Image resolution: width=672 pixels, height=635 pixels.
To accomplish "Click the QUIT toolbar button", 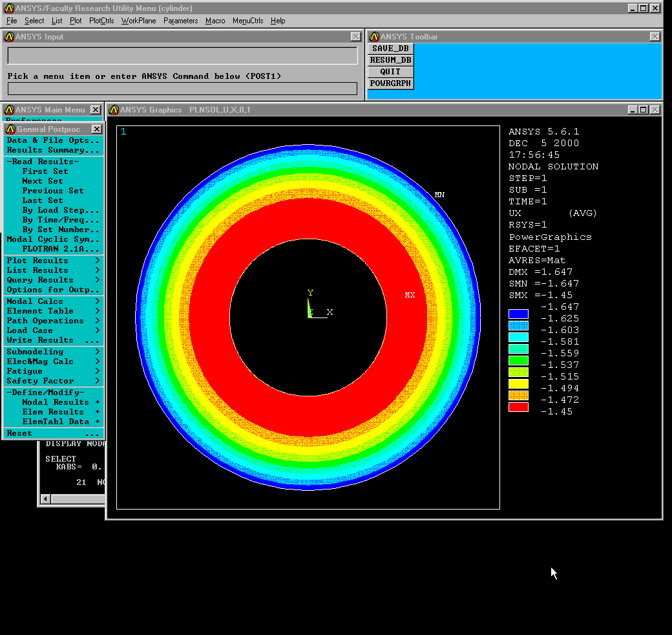I will (x=390, y=72).
